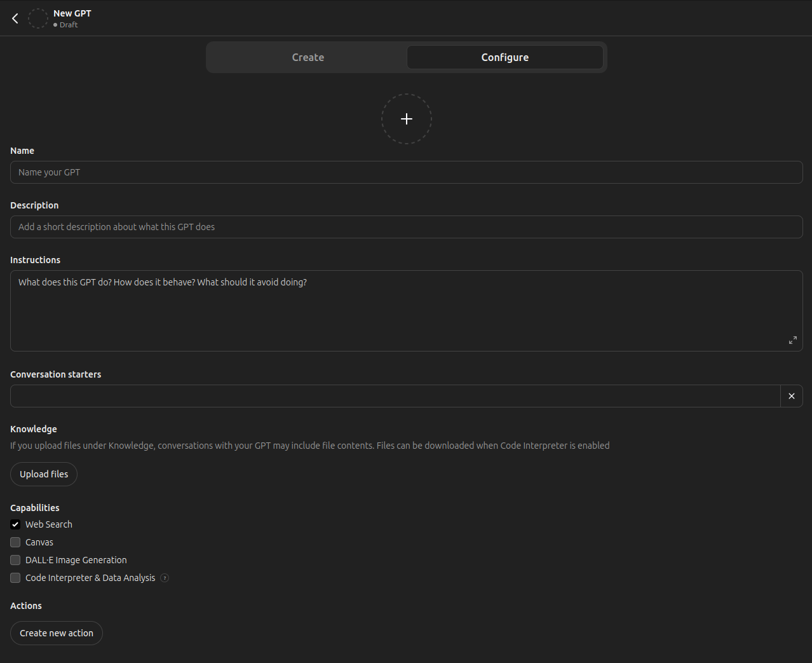Click the Actions section heading
This screenshot has width=812, height=663.
tap(26, 606)
